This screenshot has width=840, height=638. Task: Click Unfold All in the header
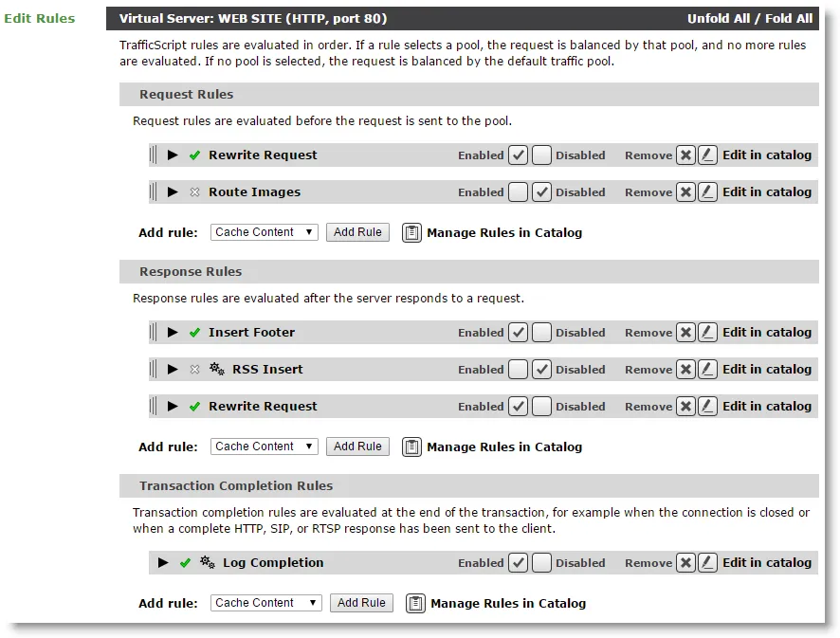(x=719, y=18)
